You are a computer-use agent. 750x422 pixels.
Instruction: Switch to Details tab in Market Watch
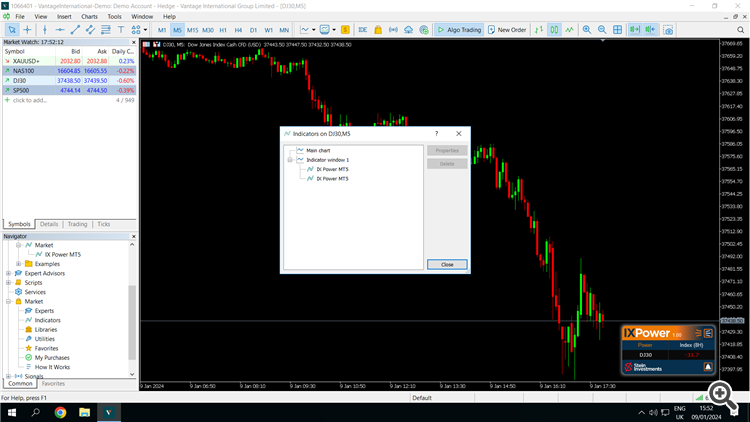coord(49,224)
